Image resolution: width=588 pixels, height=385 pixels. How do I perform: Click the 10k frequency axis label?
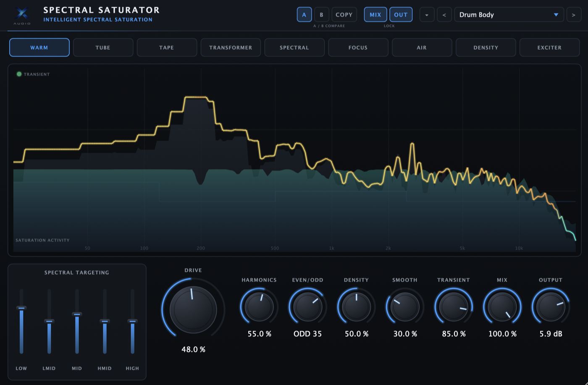[519, 248]
